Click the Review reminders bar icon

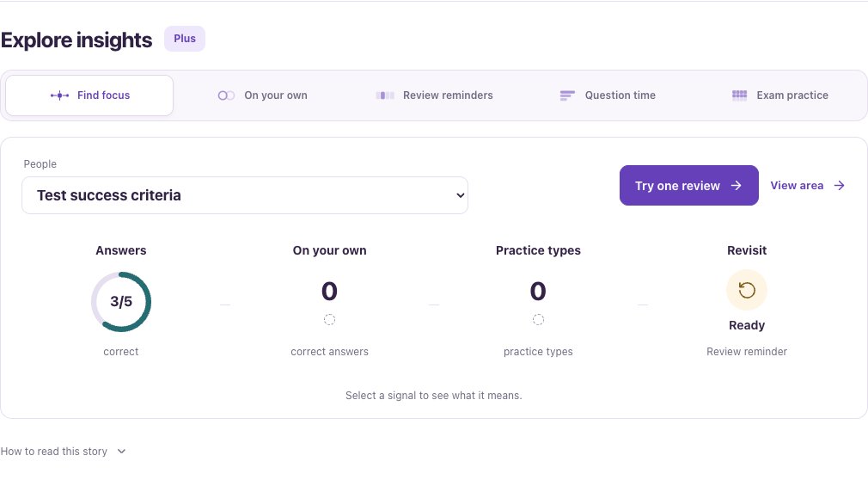(x=385, y=95)
